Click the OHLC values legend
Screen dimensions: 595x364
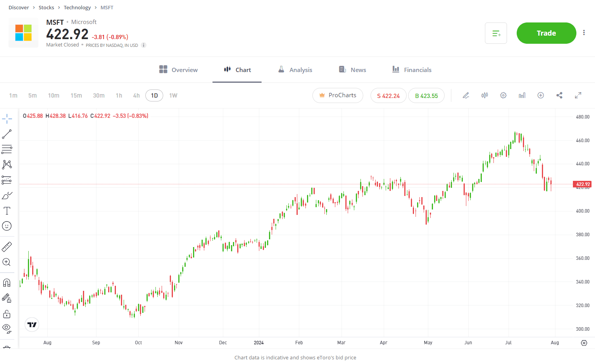pos(86,116)
